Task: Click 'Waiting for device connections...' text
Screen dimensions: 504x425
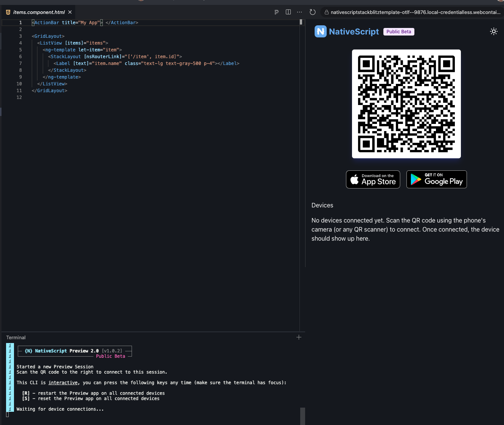Action: pyautogui.click(x=60, y=409)
